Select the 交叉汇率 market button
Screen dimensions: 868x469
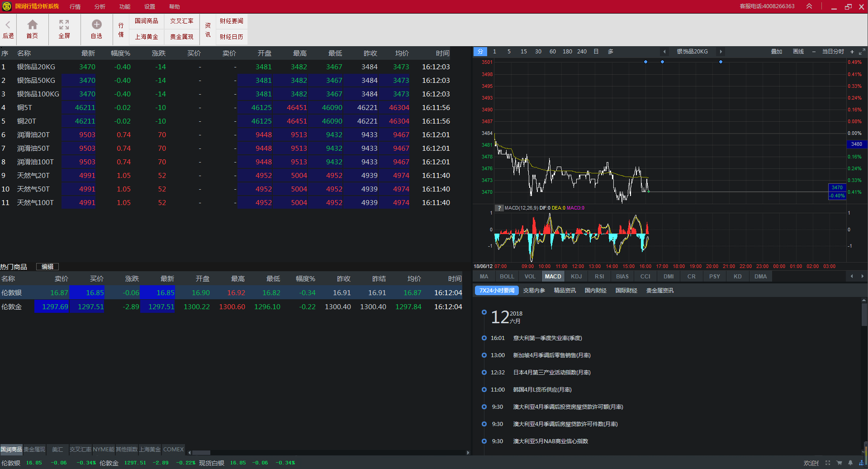pyautogui.click(x=182, y=21)
